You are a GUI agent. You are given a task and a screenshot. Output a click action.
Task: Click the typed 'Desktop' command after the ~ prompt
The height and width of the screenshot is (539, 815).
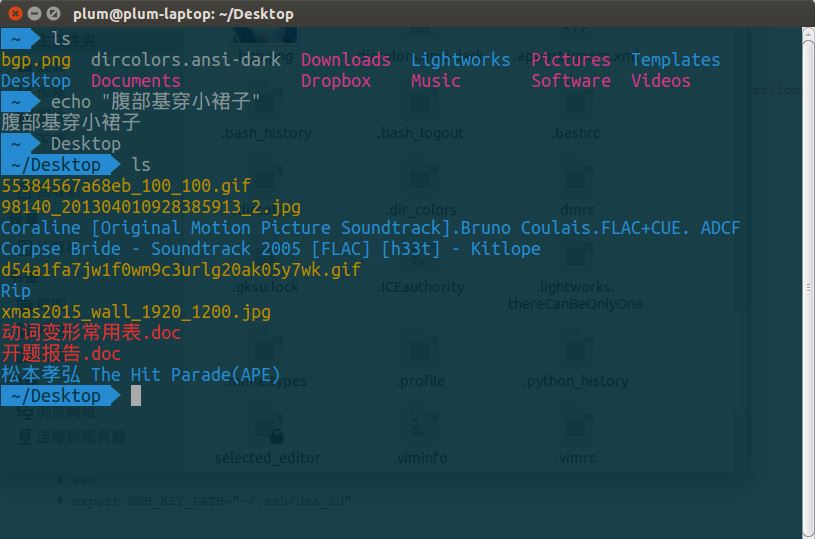point(86,144)
